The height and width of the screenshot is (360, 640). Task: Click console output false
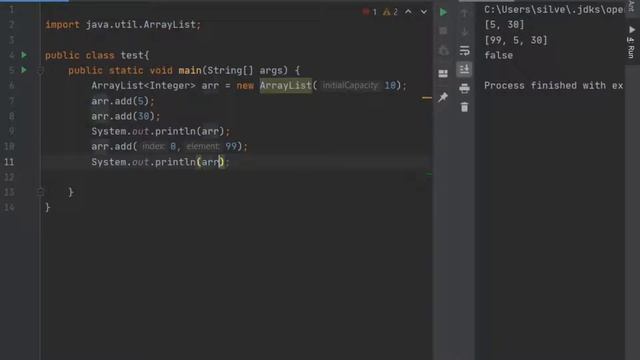click(x=498, y=56)
